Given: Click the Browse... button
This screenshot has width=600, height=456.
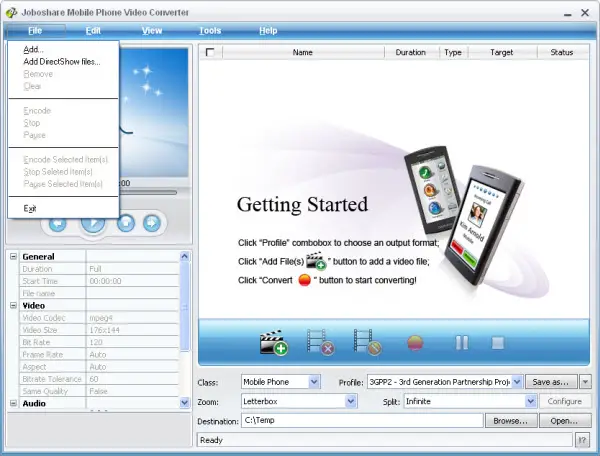Looking at the screenshot, I should tap(511, 421).
